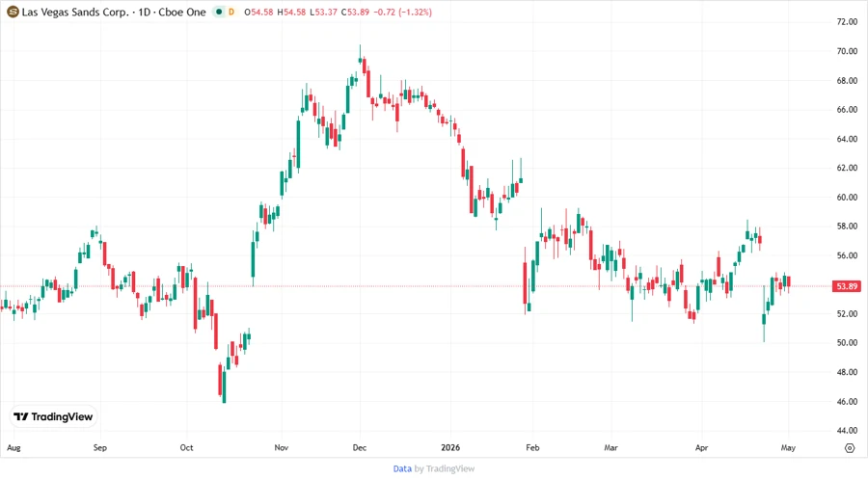Viewport: 868px width, 480px height.
Task: Click the green market status dot
Action: (x=219, y=12)
